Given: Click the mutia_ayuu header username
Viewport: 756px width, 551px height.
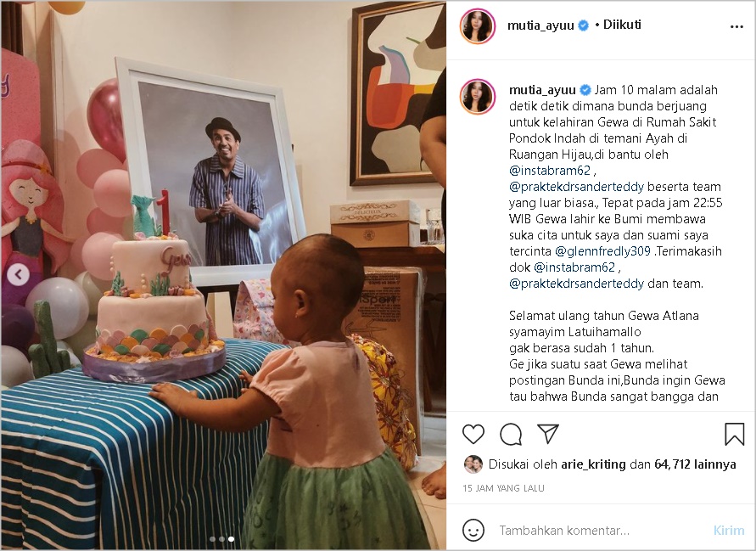Looking at the screenshot, I should (x=540, y=25).
